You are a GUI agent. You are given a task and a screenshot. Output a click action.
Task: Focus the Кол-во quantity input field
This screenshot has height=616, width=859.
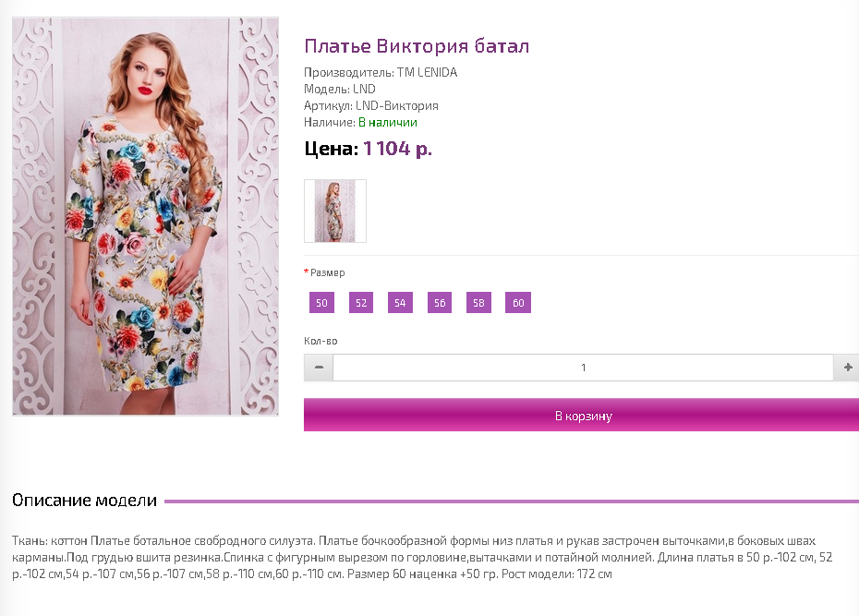584,368
